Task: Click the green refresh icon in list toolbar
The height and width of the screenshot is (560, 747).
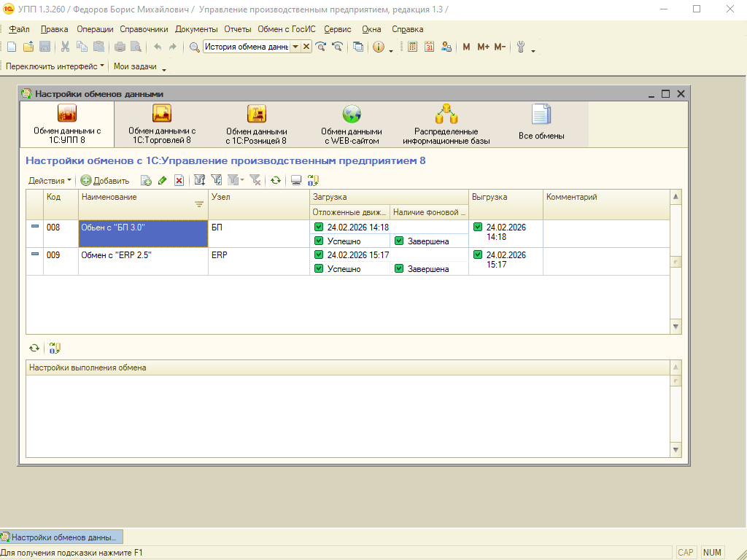Action: pos(275,181)
